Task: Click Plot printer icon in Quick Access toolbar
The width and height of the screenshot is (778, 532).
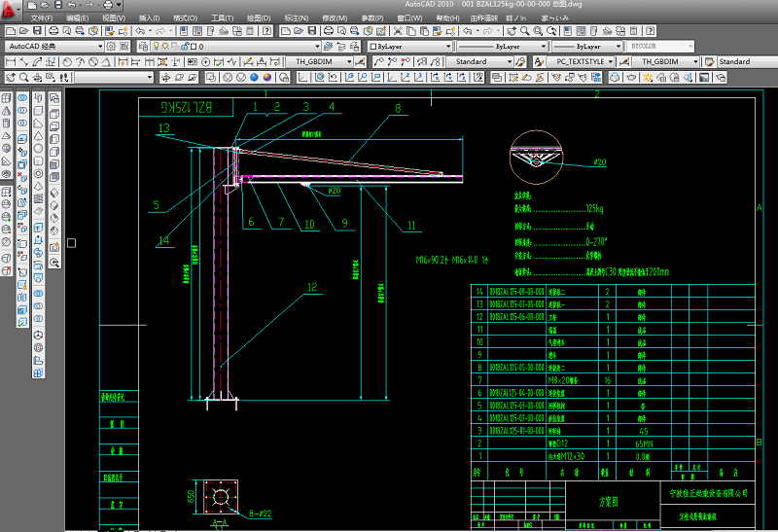Action: tap(108, 5)
